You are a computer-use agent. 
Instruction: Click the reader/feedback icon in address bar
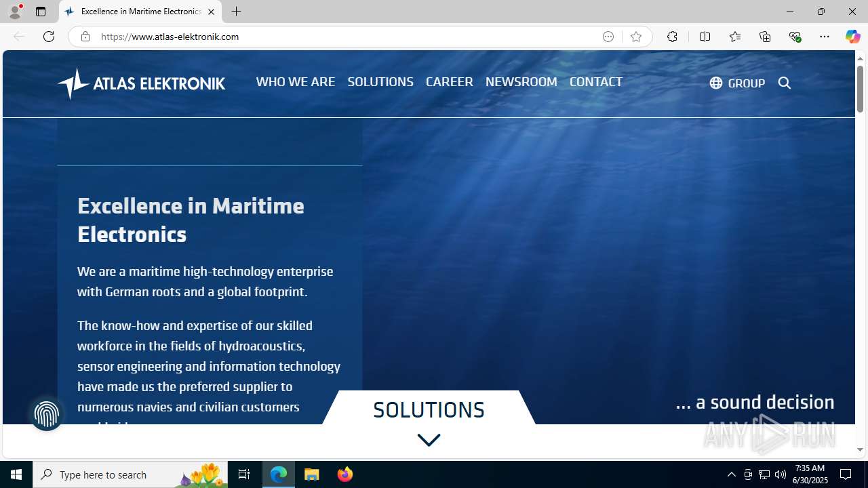click(x=608, y=37)
